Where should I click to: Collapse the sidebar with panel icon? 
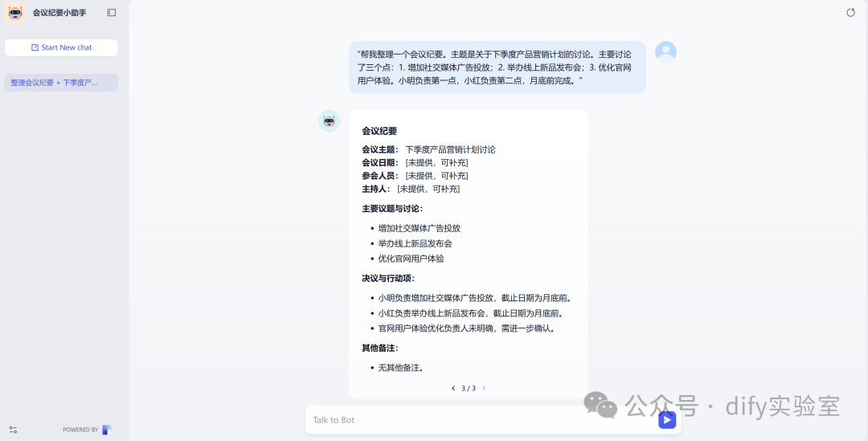(x=112, y=13)
